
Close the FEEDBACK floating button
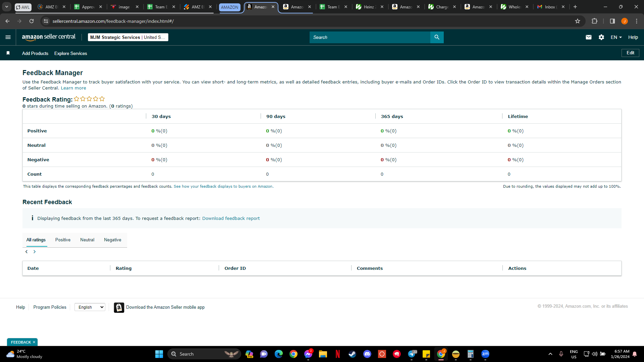34,342
